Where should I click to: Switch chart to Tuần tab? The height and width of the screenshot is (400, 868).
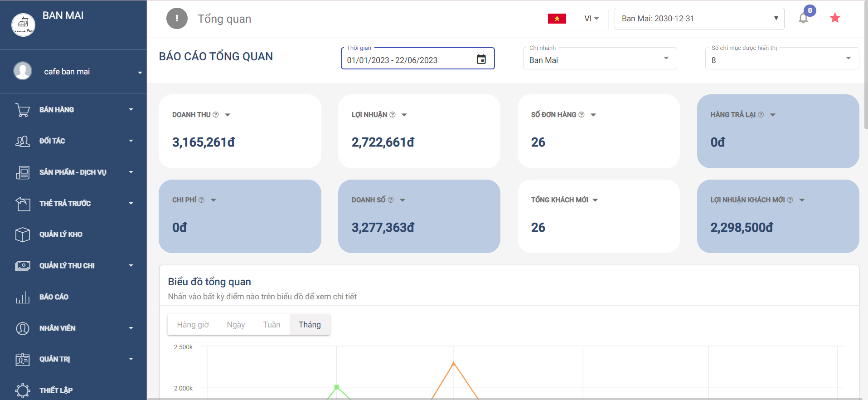(272, 325)
